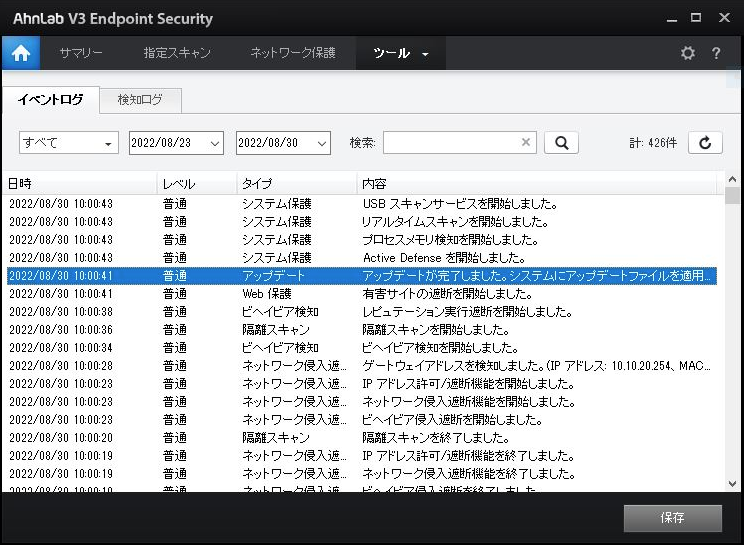Open settings via the gear icon
Viewport: 744px width, 545px height.
pyautogui.click(x=688, y=53)
